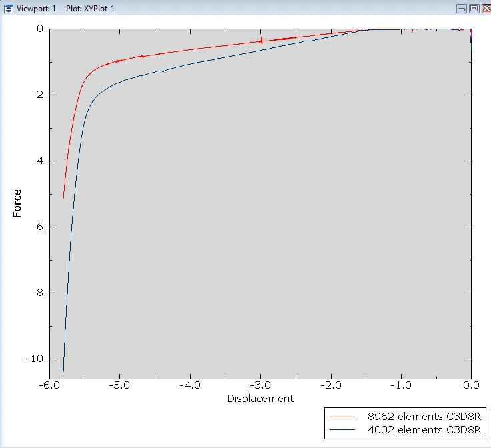
Task: Click the dark blue line sample in legend
Action: pyautogui.click(x=342, y=430)
